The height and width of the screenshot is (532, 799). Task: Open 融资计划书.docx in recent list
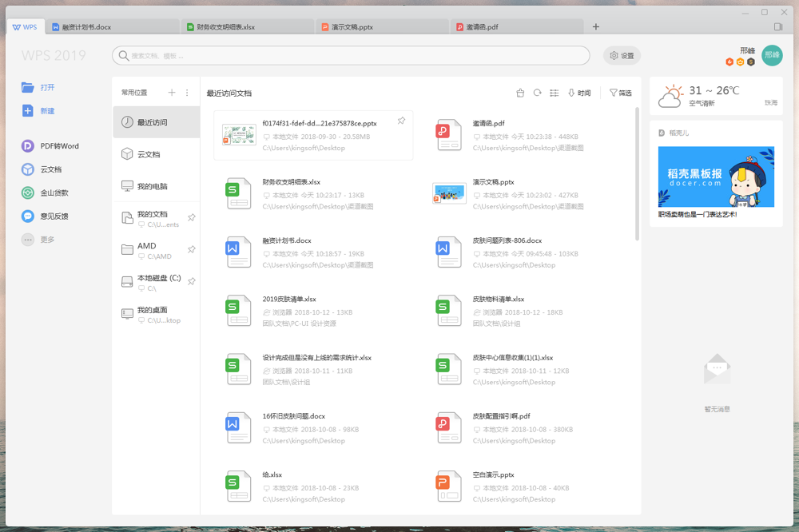pyautogui.click(x=313, y=252)
